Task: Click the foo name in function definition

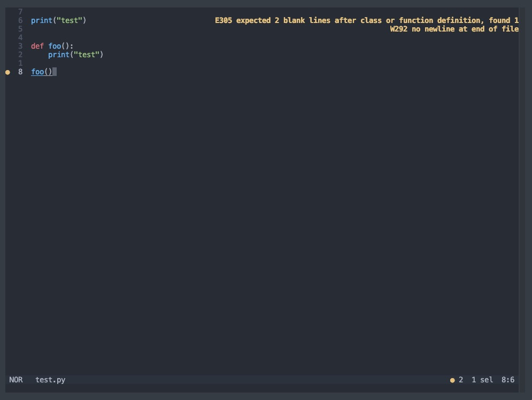Action: pos(55,46)
